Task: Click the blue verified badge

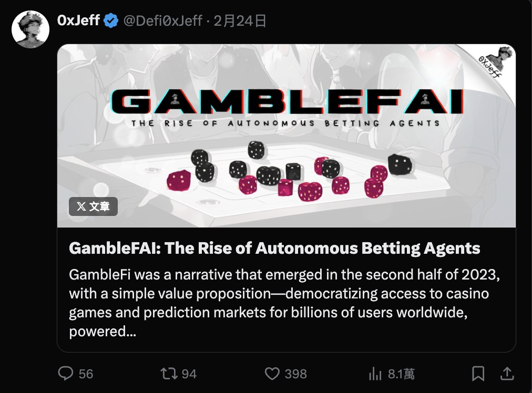Action: pyautogui.click(x=111, y=21)
